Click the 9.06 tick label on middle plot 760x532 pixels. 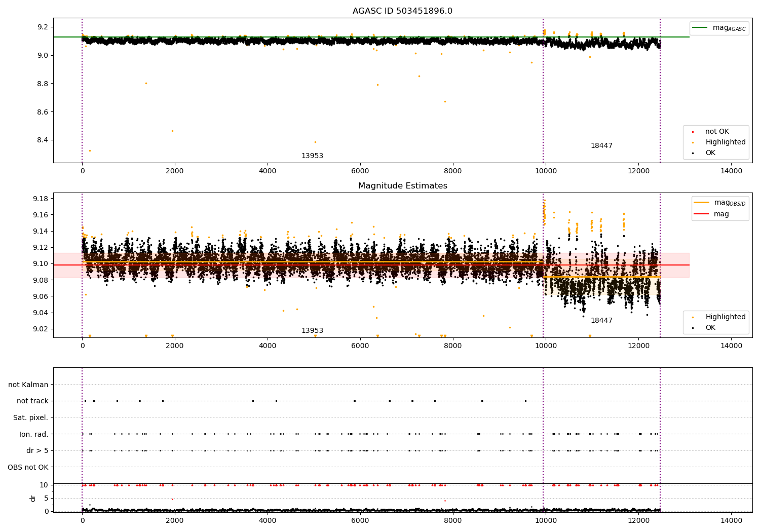[40, 296]
